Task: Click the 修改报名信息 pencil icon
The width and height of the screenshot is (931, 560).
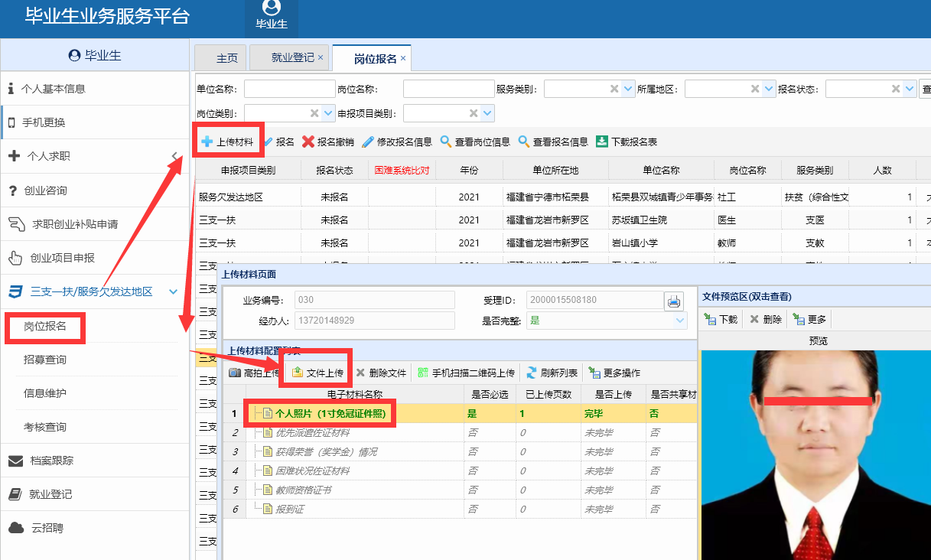Action: tap(368, 142)
